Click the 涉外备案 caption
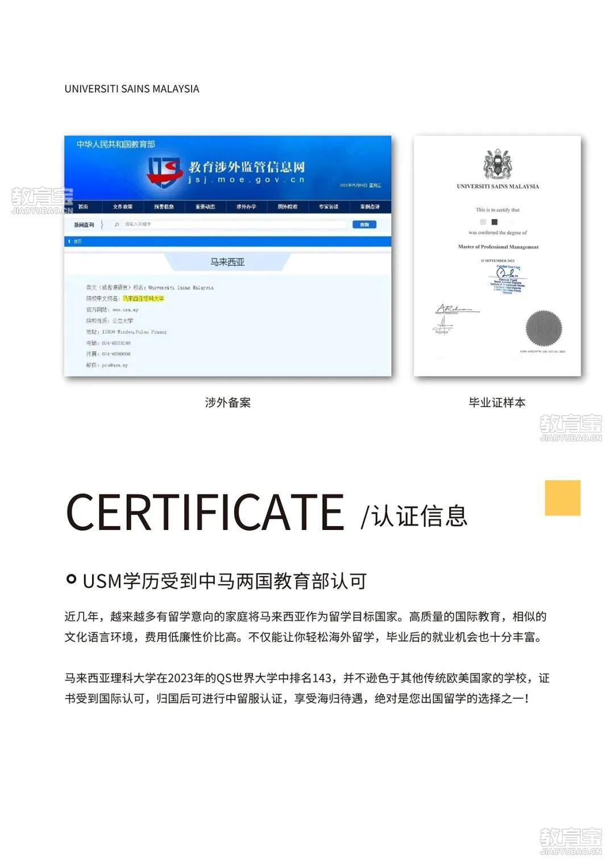 [x=228, y=402]
